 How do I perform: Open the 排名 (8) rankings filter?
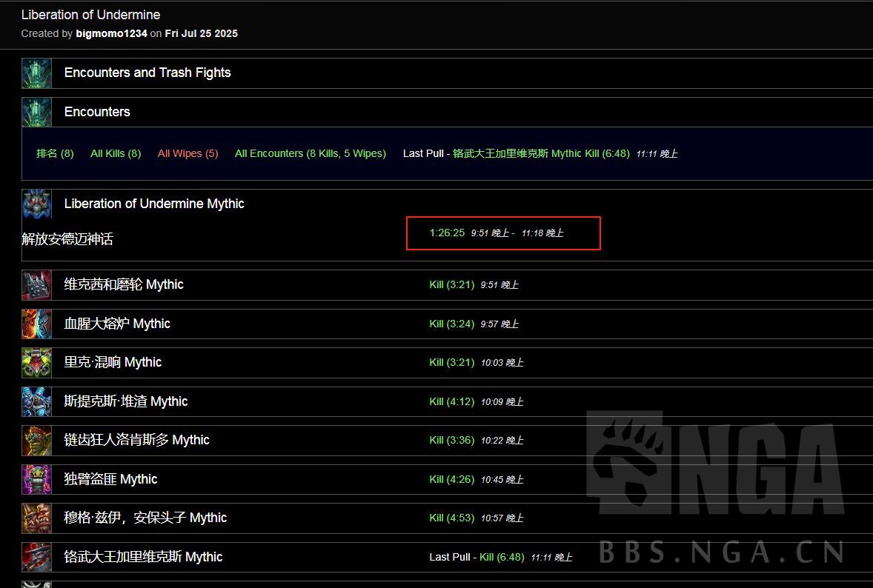55,154
